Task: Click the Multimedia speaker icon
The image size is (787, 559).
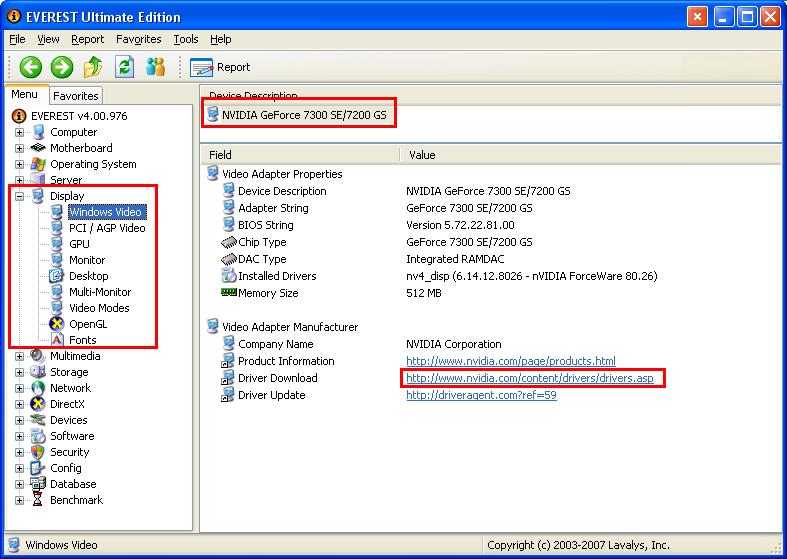Action: pos(38,356)
